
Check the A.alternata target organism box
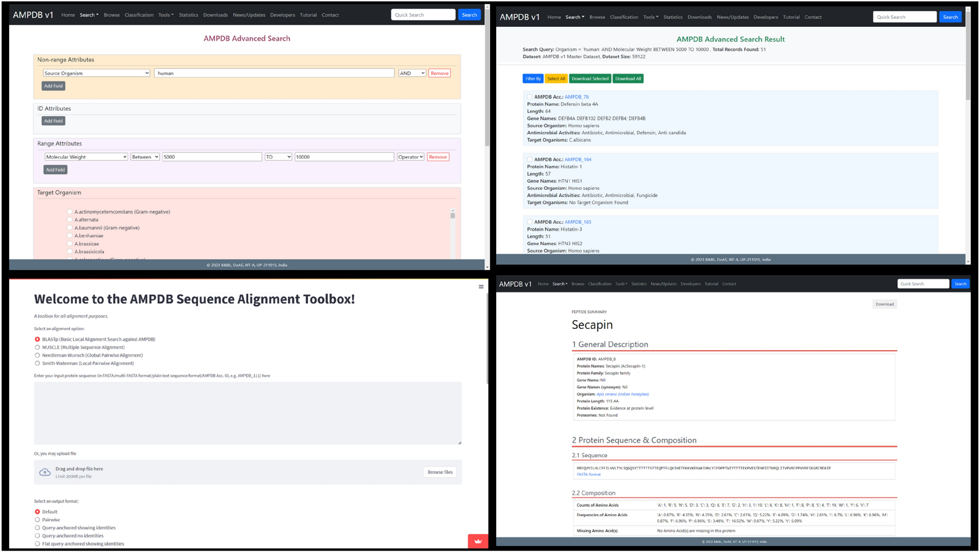point(70,220)
